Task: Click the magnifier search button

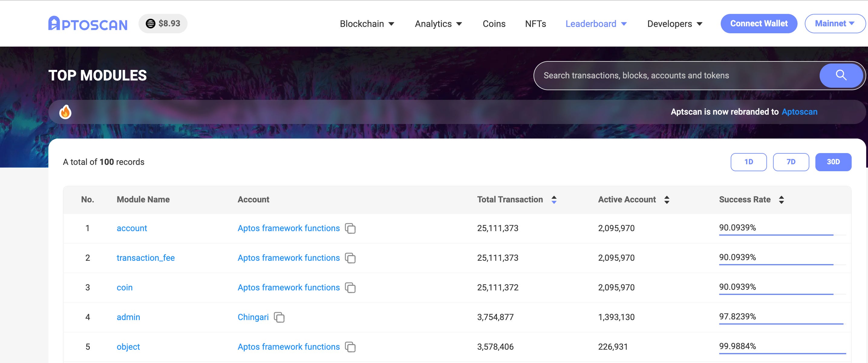Action: [841, 76]
